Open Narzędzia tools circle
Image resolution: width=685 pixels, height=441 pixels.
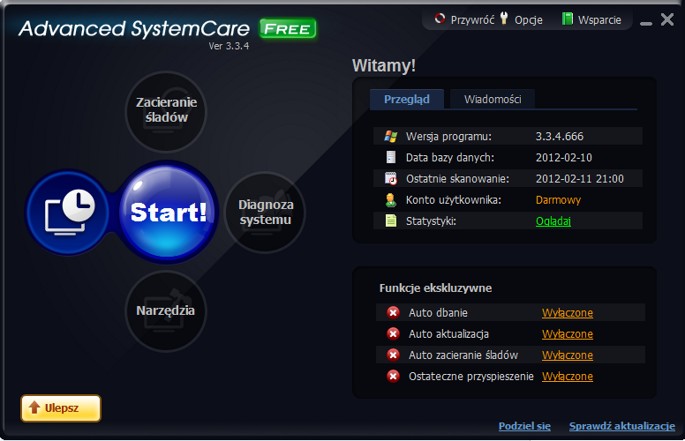click(x=166, y=311)
